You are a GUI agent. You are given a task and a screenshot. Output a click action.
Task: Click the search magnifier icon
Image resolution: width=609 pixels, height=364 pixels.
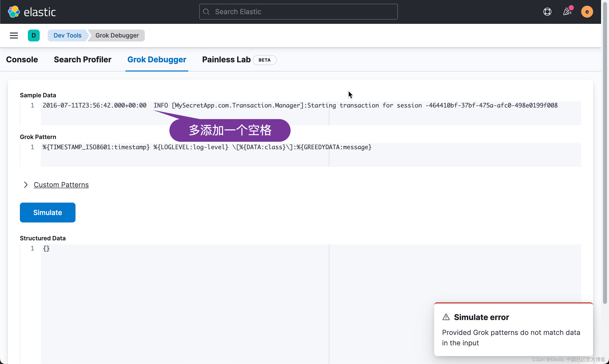[x=206, y=12]
